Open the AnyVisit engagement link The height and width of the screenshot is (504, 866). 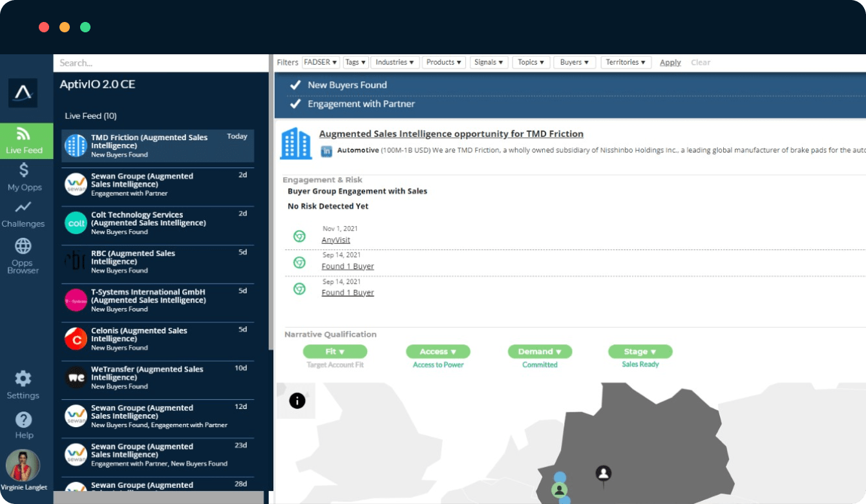point(336,240)
